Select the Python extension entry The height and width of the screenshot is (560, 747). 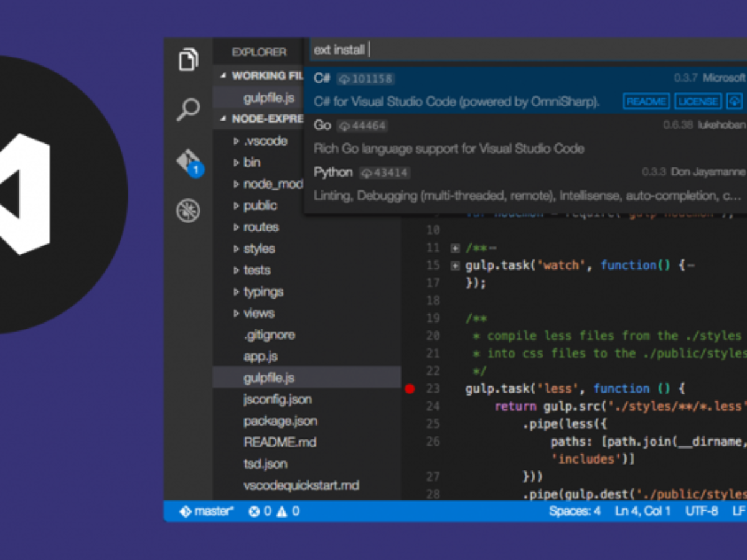pyautogui.click(x=525, y=184)
